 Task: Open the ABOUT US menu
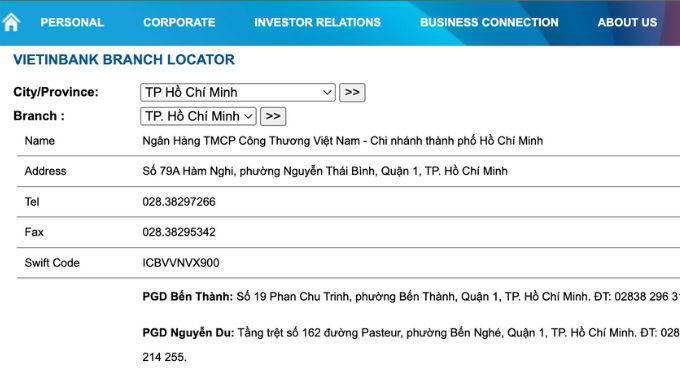(x=627, y=23)
